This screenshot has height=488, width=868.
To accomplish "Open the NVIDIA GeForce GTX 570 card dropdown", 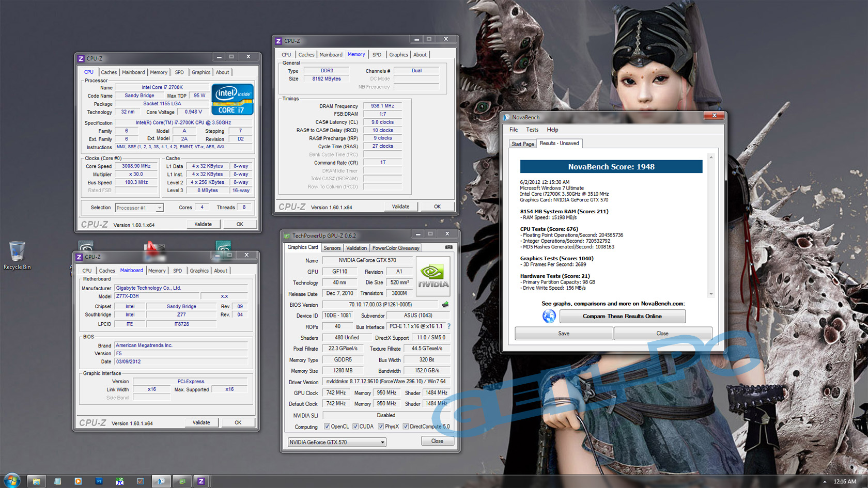I will (x=337, y=442).
